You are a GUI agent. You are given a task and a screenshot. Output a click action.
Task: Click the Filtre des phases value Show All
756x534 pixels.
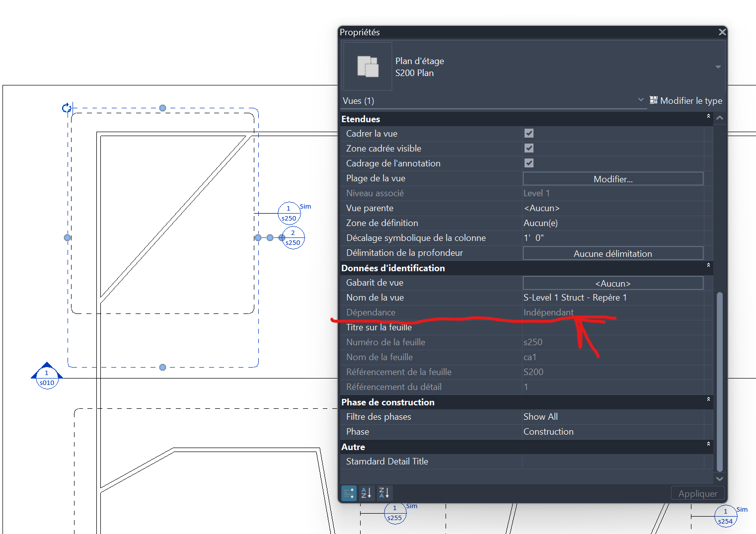click(x=540, y=417)
